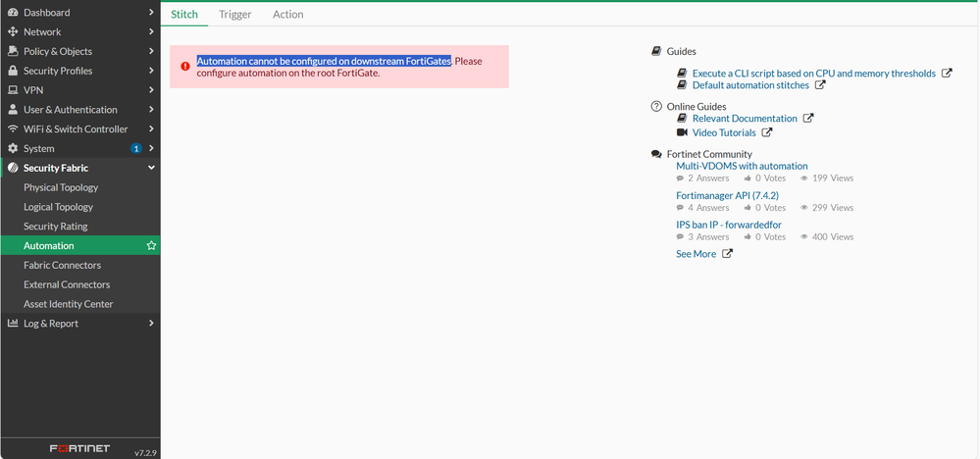This screenshot has height=459, width=980.
Task: Switch to the Trigger tab
Action: tap(234, 15)
